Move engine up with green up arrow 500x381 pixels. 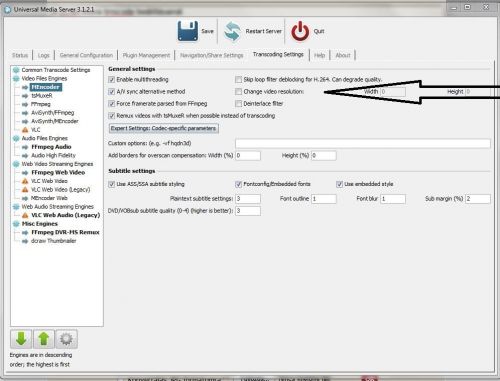(x=44, y=339)
